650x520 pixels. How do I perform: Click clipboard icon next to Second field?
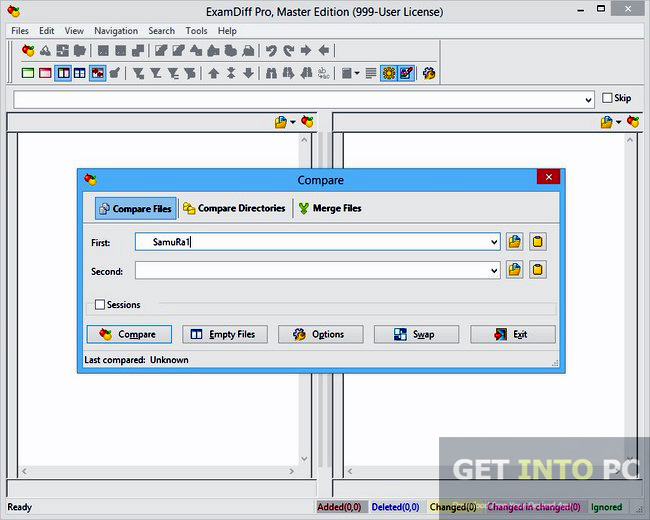537,270
